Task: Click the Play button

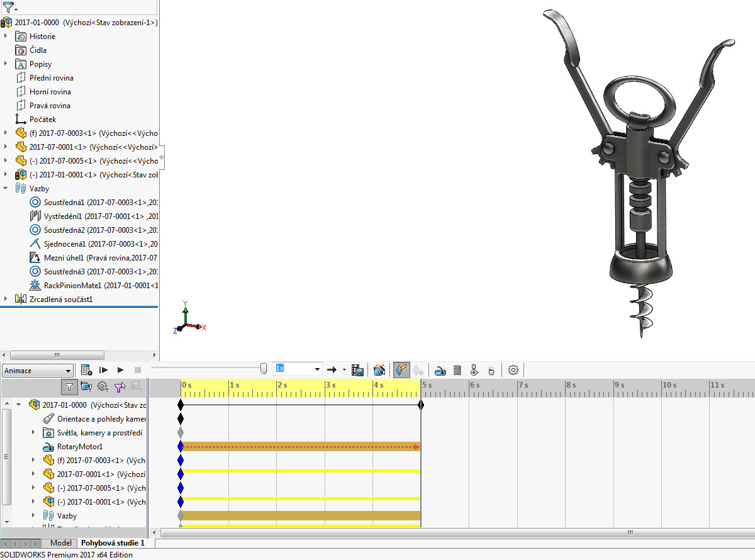Action: point(120,369)
